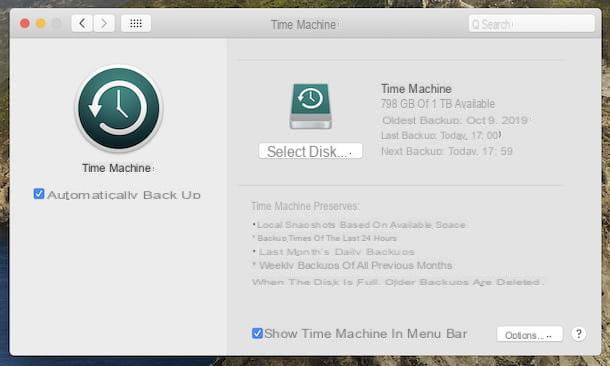Focus the Search field
This screenshot has height=366, width=610.
pyautogui.click(x=532, y=24)
